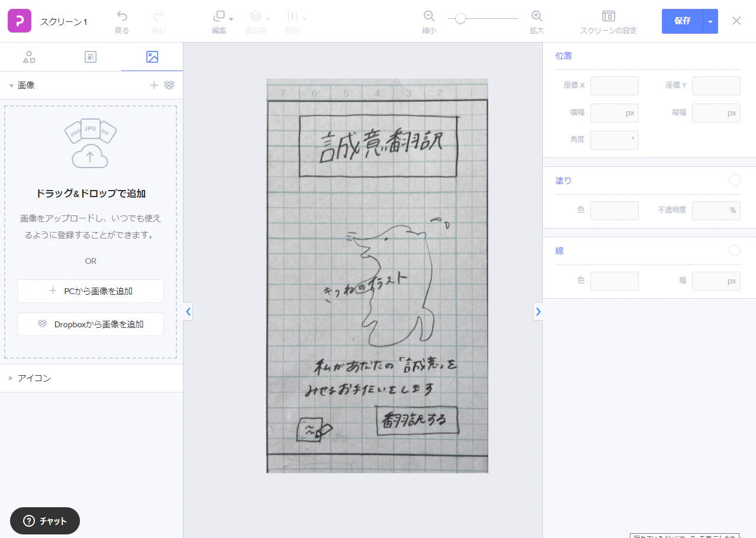Image resolution: width=756 pixels, height=538 pixels.
Task: Click the cloud upload illustration
Action: (90, 144)
